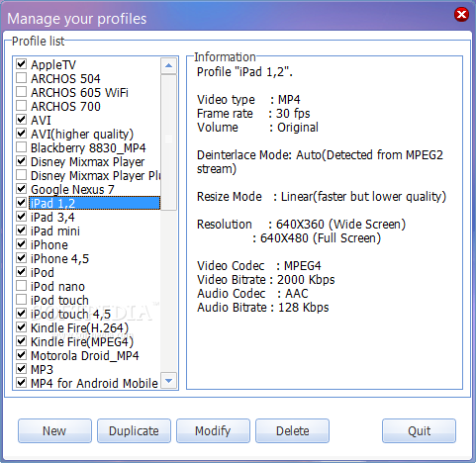The height and width of the screenshot is (463, 476).
Task: Select the highlighted iPad 1,2 row
Action: point(95,203)
